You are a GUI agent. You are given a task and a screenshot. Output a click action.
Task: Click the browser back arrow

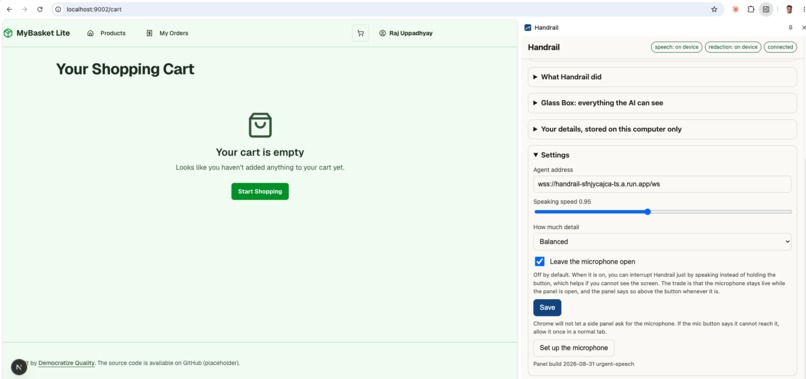click(x=9, y=9)
